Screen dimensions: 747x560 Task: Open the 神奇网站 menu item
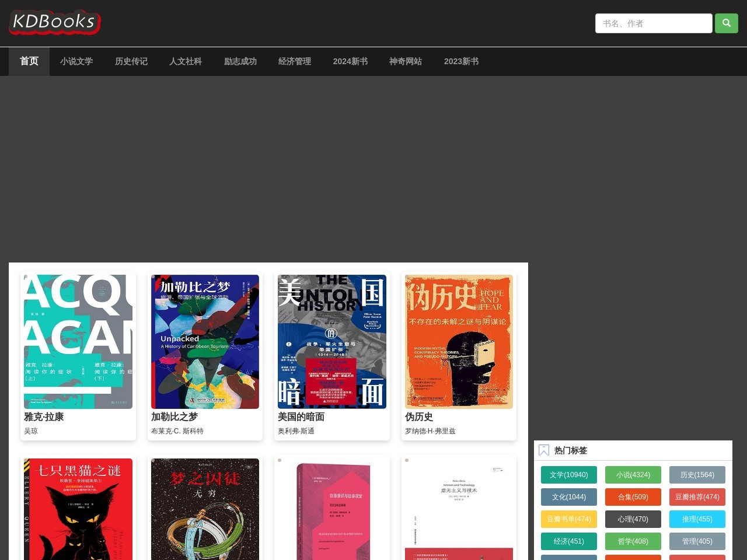point(406,61)
